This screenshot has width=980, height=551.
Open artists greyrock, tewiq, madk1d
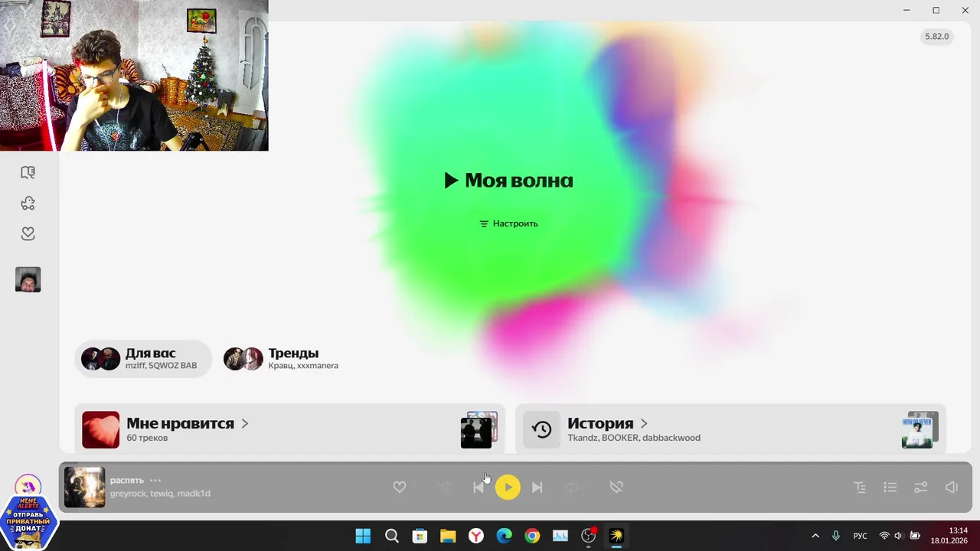coord(160,494)
